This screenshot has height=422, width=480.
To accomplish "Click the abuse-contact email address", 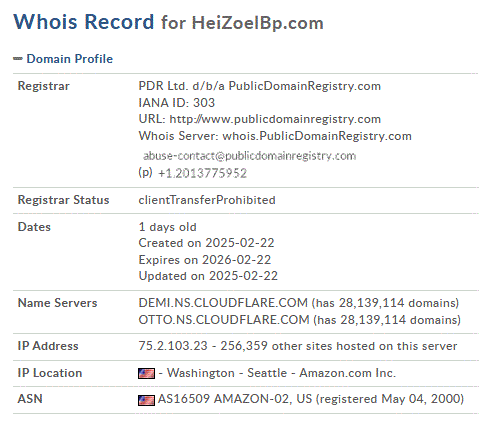I will (249, 156).
